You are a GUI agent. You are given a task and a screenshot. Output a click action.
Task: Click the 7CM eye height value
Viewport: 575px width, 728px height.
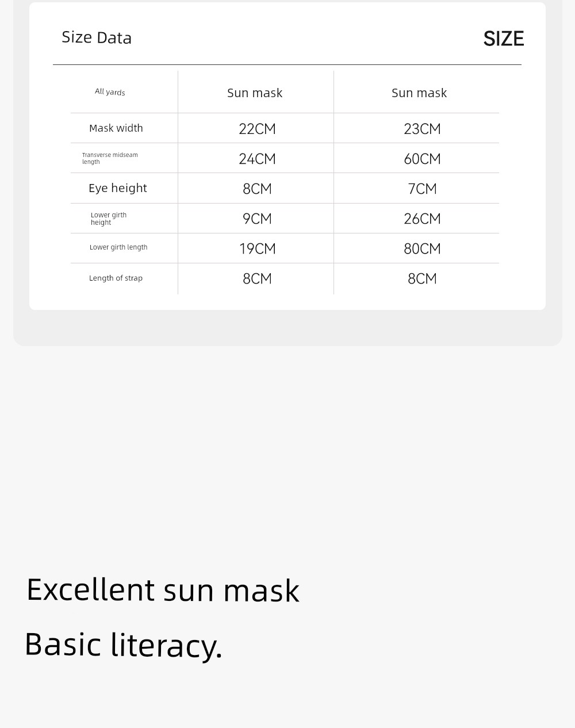(422, 189)
